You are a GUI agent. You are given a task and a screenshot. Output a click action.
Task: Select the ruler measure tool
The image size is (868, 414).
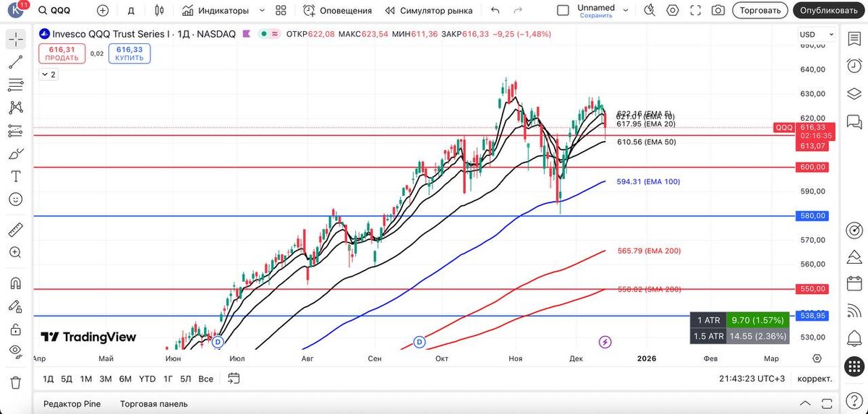click(15, 230)
